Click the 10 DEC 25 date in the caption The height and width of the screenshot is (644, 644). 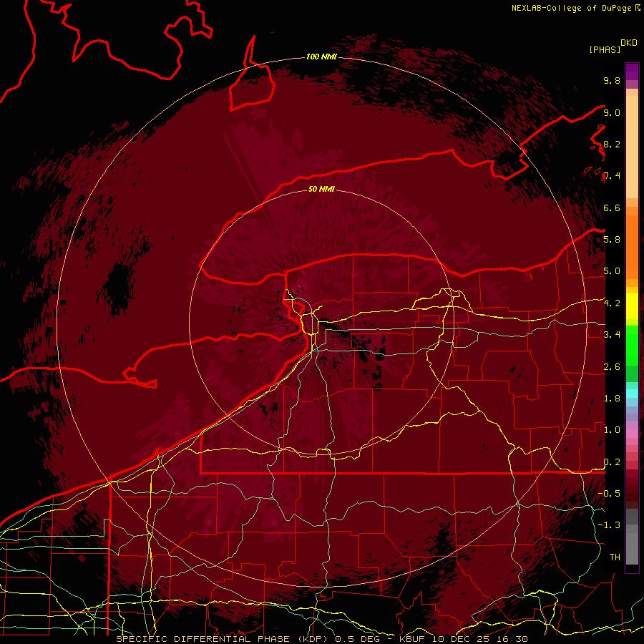462,639
